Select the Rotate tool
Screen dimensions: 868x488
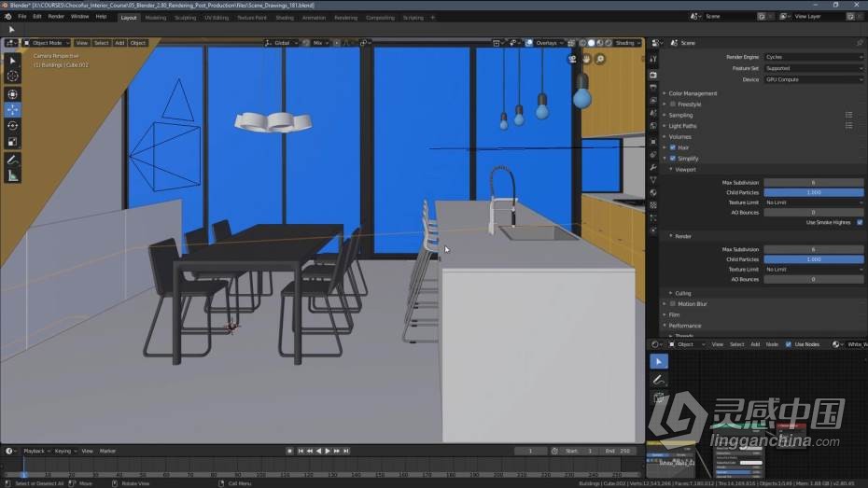point(12,126)
